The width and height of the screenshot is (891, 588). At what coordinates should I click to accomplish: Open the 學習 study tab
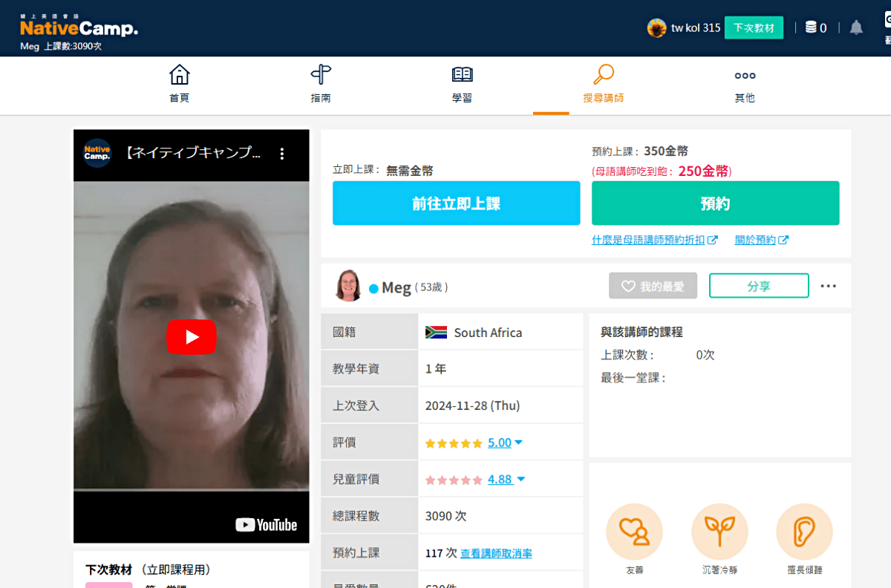[x=462, y=84]
